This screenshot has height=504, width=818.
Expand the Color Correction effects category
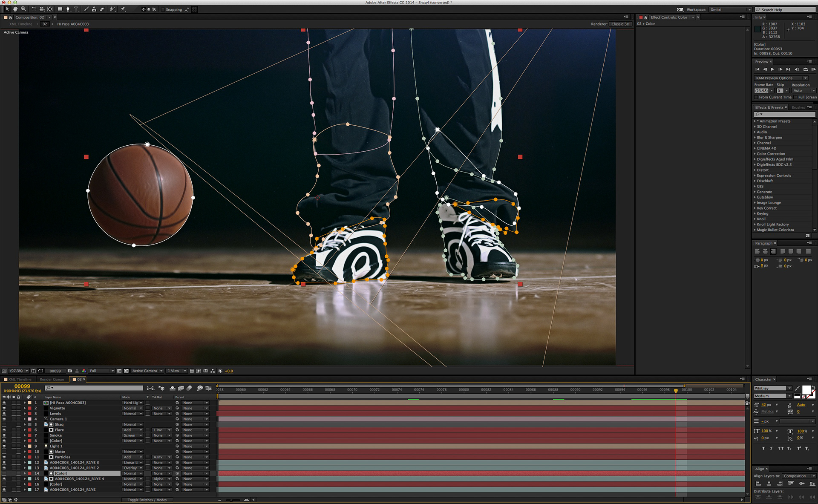tap(755, 154)
